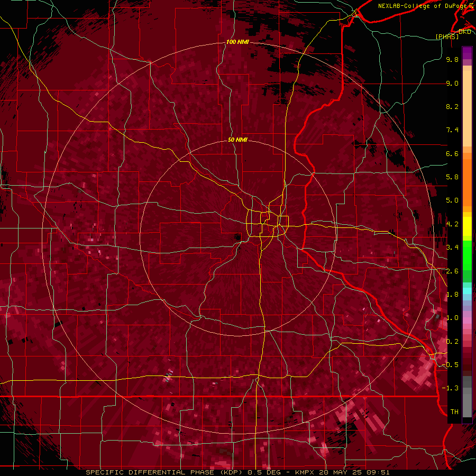Click the '-0.5' scale value

click(x=451, y=365)
